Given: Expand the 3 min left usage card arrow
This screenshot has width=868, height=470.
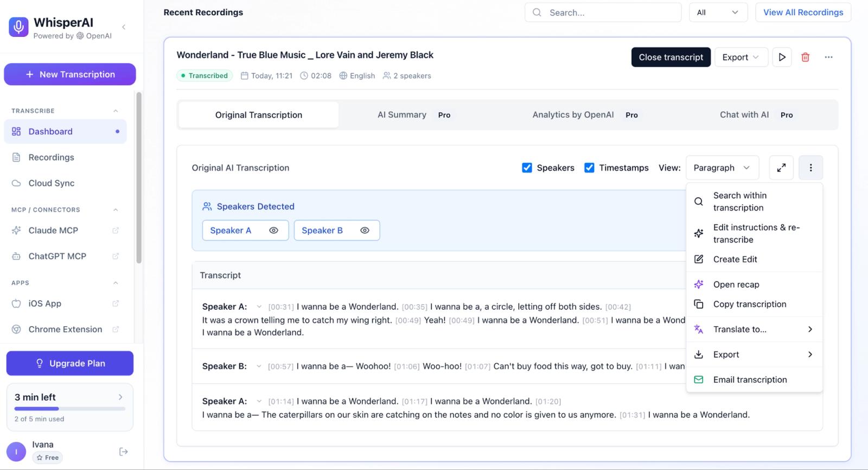Looking at the screenshot, I should pyautogui.click(x=120, y=397).
